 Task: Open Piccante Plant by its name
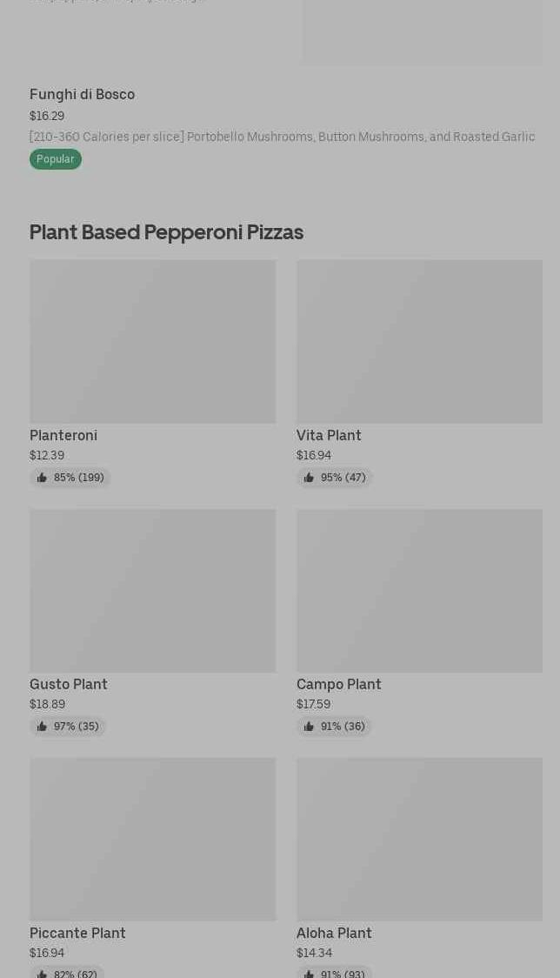(x=77, y=933)
